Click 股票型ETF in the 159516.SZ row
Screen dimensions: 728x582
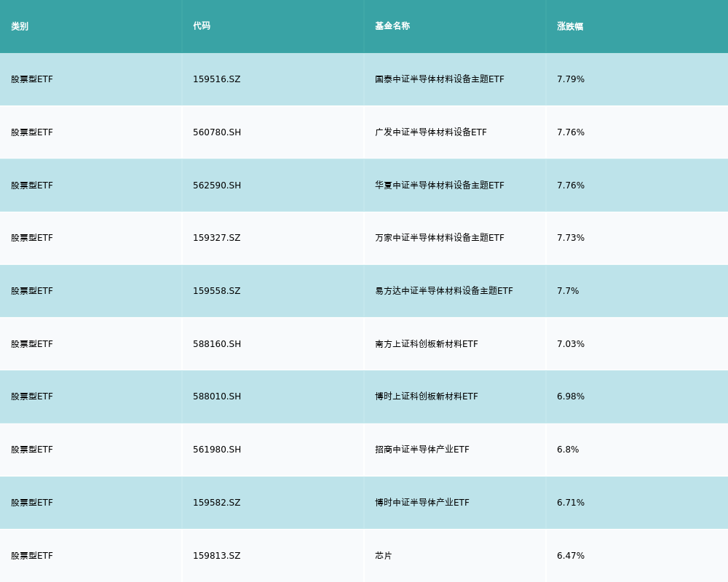(x=32, y=79)
